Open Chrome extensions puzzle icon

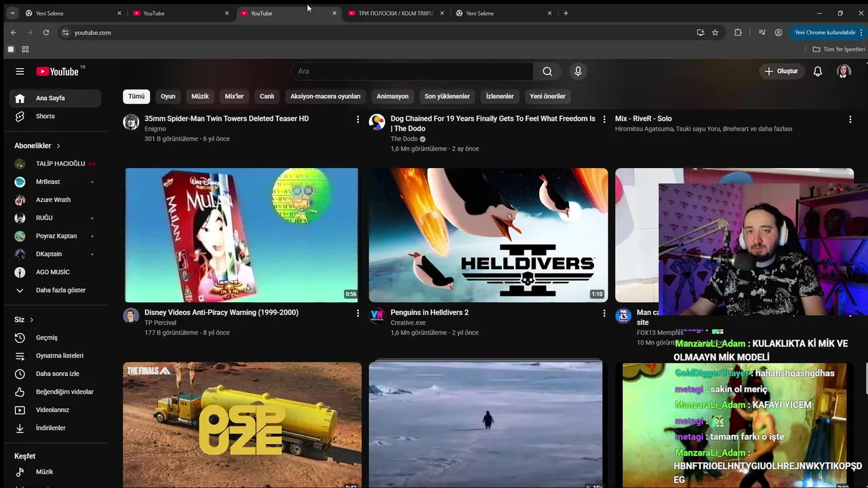[x=738, y=33]
